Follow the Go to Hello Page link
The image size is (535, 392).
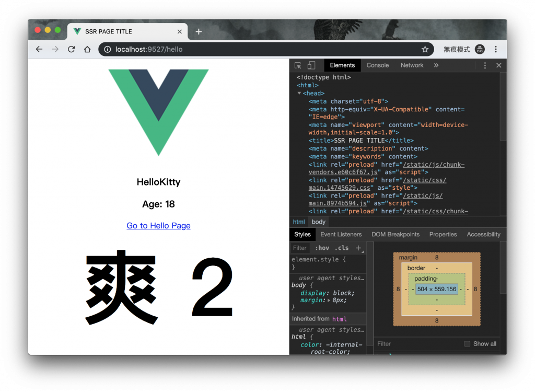158,226
